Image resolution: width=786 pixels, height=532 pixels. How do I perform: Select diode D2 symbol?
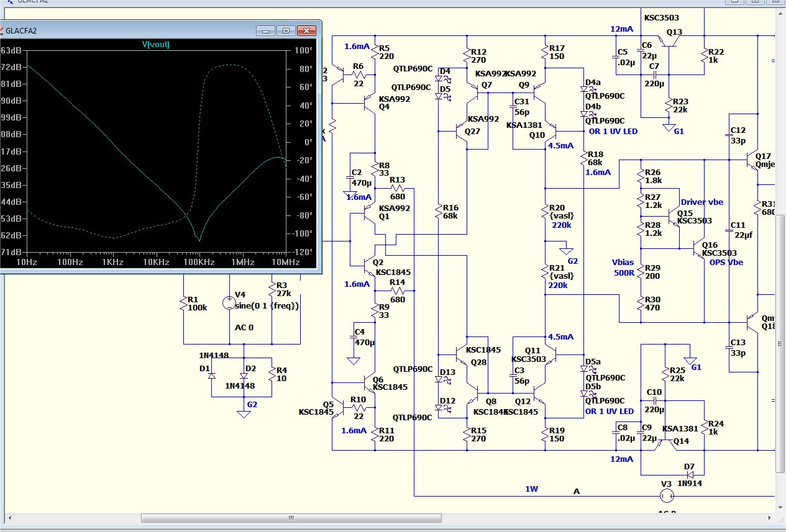pyautogui.click(x=244, y=376)
